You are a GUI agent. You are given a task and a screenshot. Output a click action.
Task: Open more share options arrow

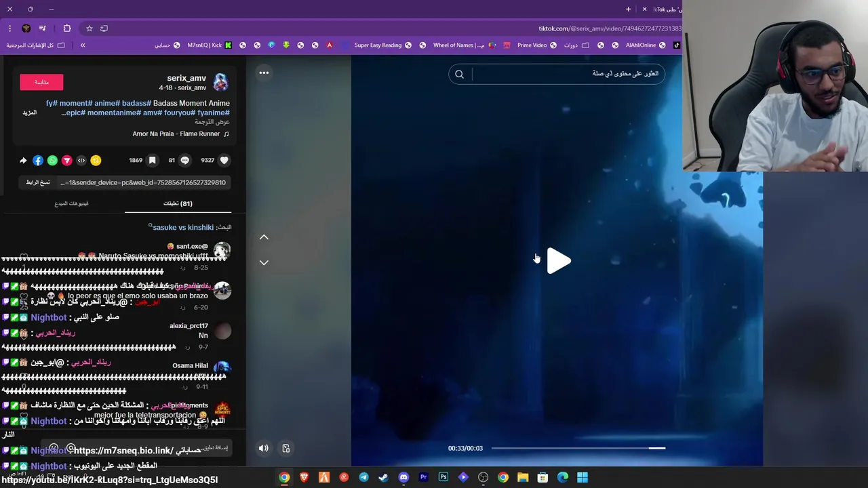(23, 161)
